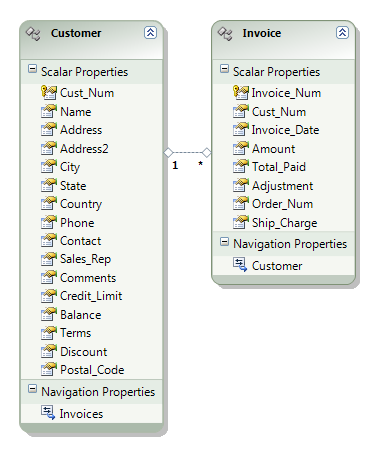
Task: Select the Invoices navigation property icon
Action: click(48, 412)
